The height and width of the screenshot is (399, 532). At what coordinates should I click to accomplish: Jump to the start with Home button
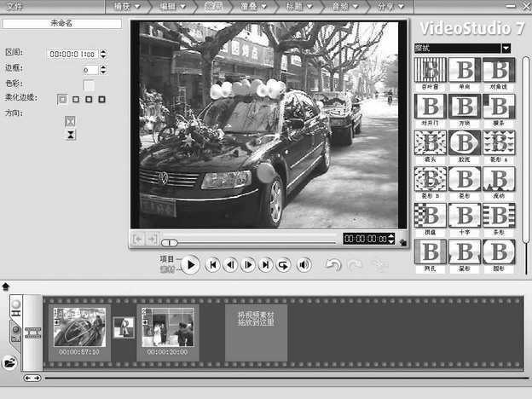pyautogui.click(x=213, y=265)
